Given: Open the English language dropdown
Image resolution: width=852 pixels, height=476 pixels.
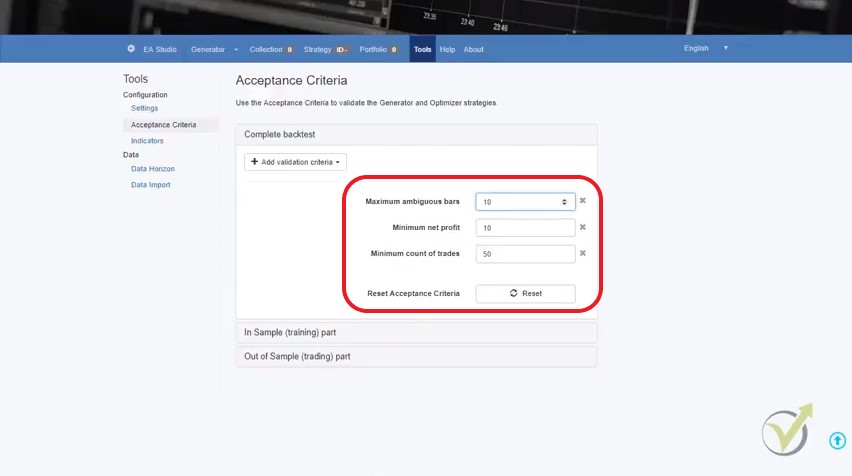Looking at the screenshot, I should pos(705,48).
